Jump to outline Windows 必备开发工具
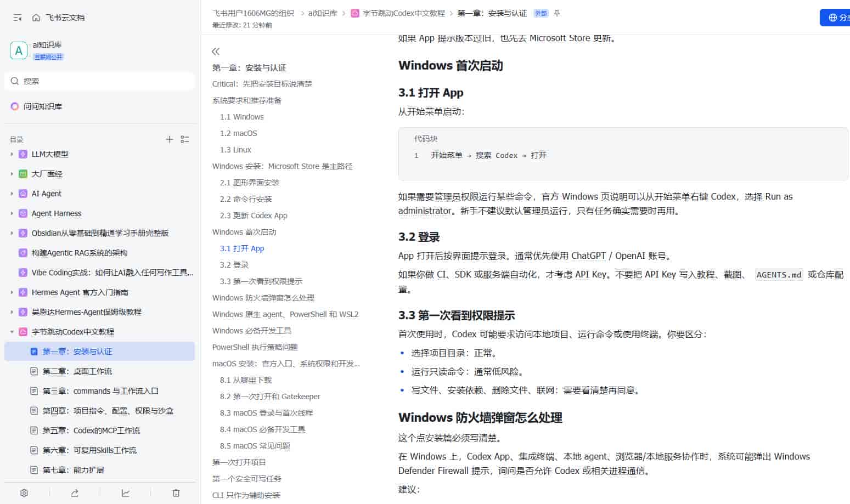This screenshot has width=850, height=504. [252, 331]
